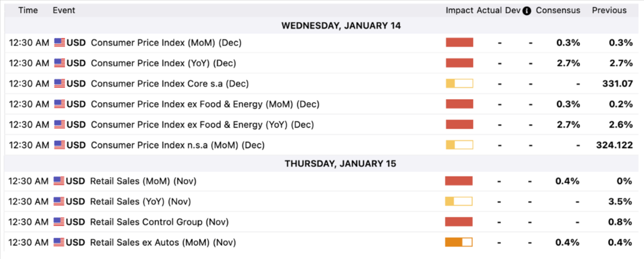The height and width of the screenshot is (259, 644).
Task: Click the Time column header
Action: pyautogui.click(x=28, y=10)
